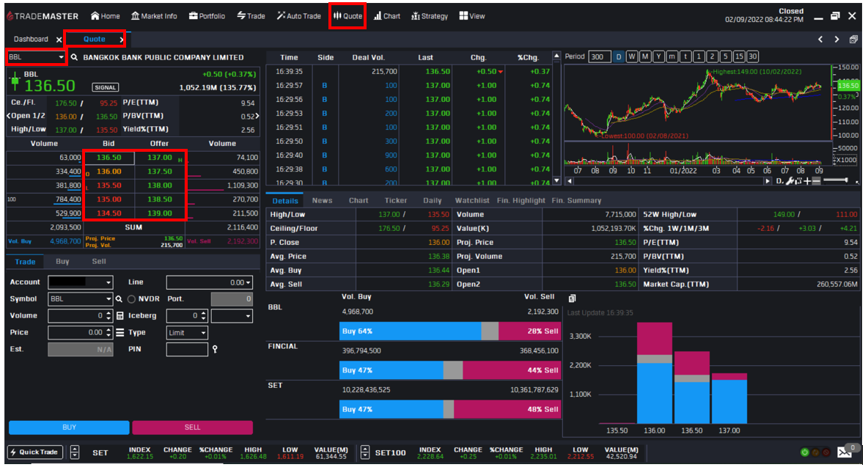Image resolution: width=868 pixels, height=470 pixels.
Task: Select the 15 minute chart period
Action: click(x=739, y=56)
